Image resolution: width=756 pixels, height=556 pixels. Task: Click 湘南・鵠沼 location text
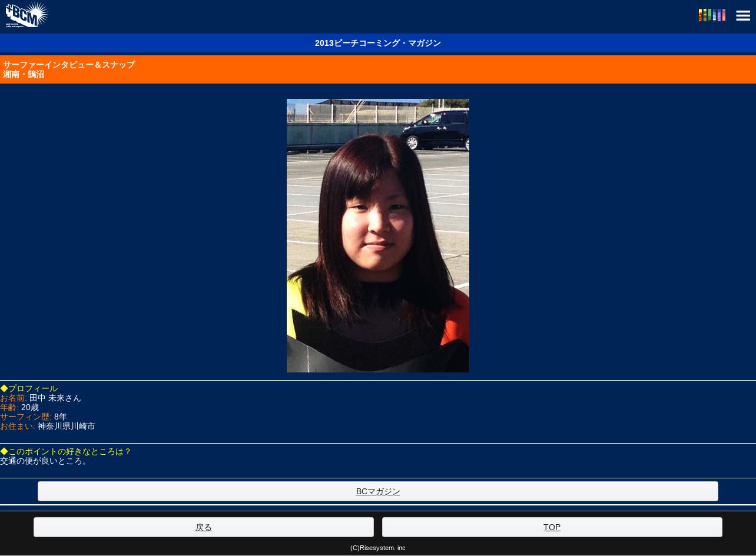(x=24, y=74)
